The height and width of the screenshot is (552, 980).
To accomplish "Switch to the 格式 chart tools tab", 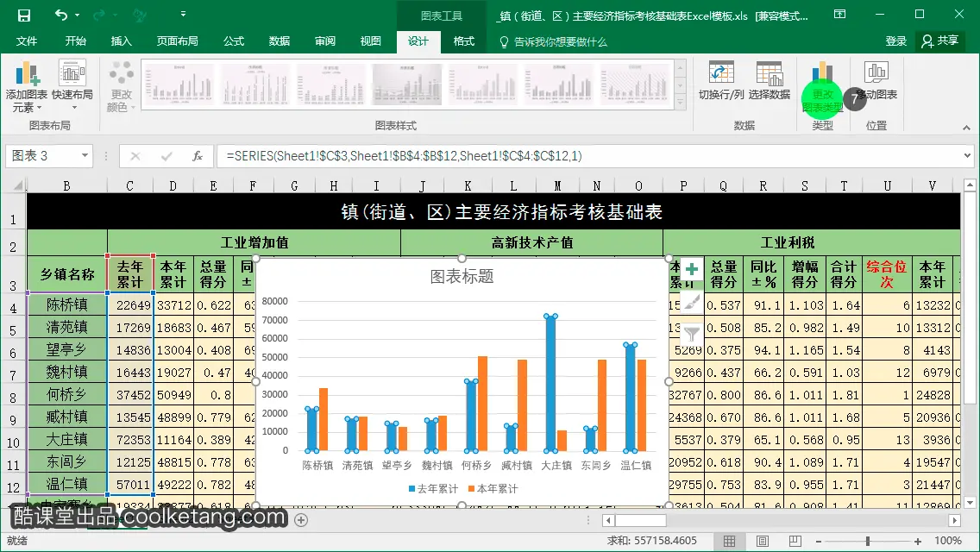I will pos(463,41).
